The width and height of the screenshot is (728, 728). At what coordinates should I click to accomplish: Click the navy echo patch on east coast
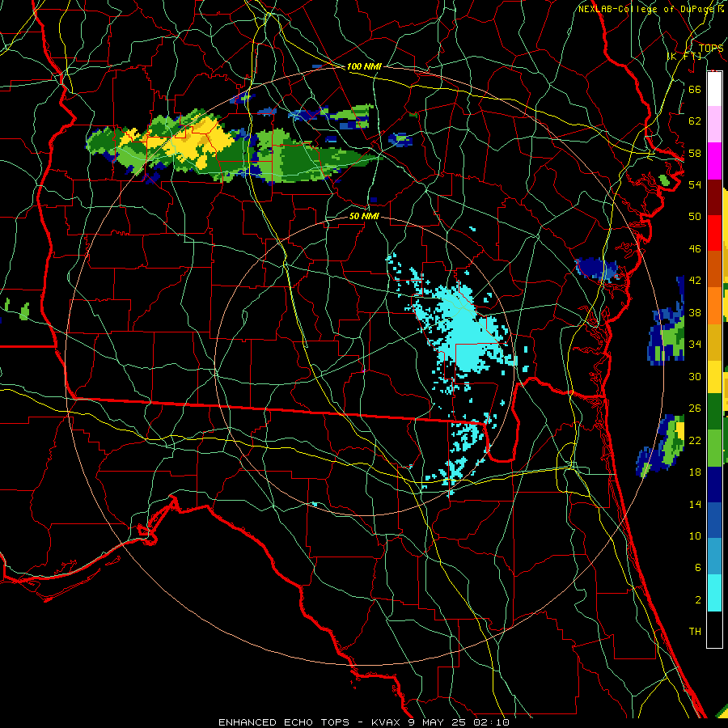(x=597, y=269)
